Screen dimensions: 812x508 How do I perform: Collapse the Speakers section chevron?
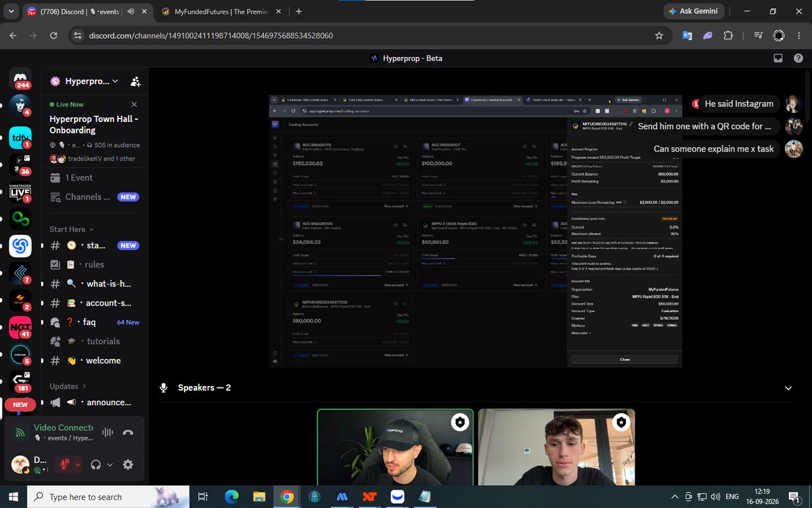pos(788,388)
